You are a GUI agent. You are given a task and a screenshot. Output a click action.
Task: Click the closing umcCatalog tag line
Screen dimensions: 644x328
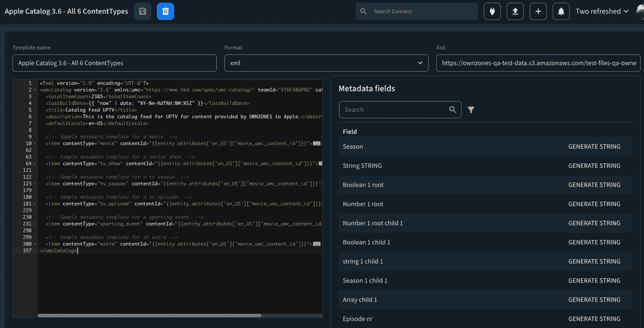(x=58, y=251)
